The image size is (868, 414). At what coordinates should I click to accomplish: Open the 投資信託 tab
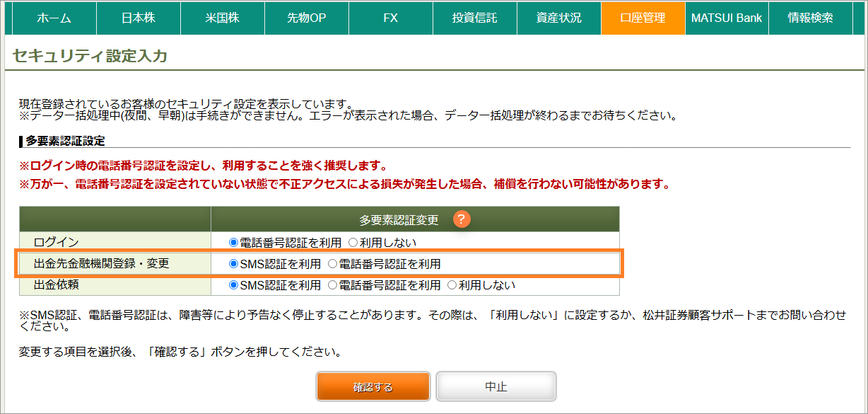click(x=475, y=18)
